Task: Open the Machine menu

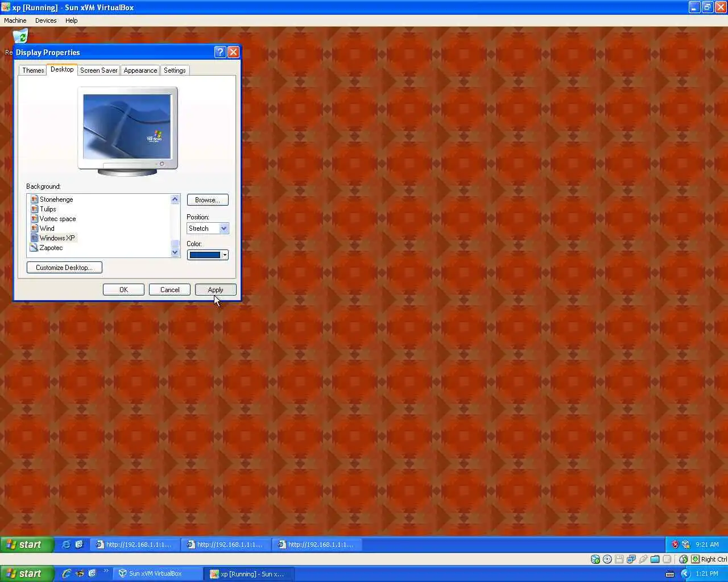Action: point(15,20)
